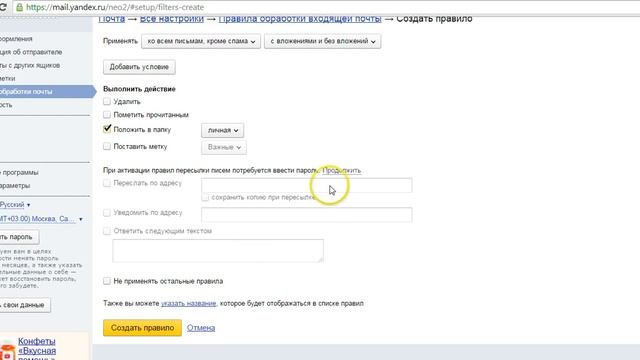
Task: Tick the 'Пометить прочитанным' checkbox
Action: tap(107, 114)
